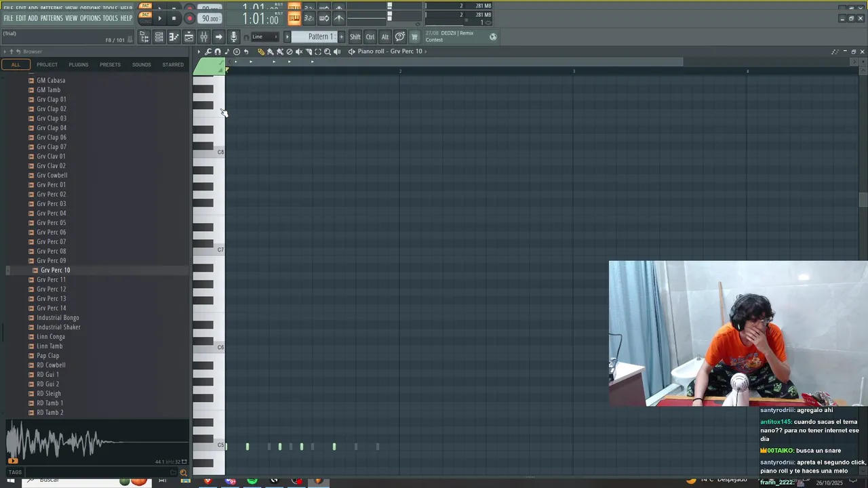
Task: Click the stamp note icon
Action: pos(227,52)
